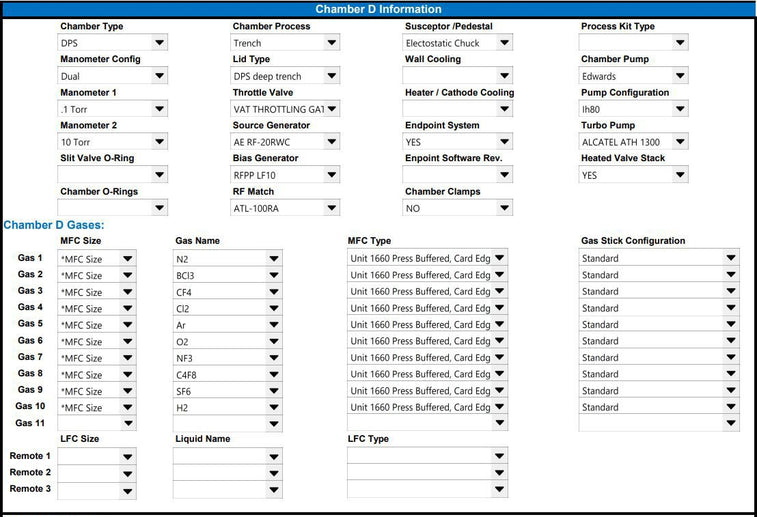The width and height of the screenshot is (757, 517).
Task: Open the Gas 1 MFC Size dropdown
Action: pyautogui.click(x=97, y=259)
